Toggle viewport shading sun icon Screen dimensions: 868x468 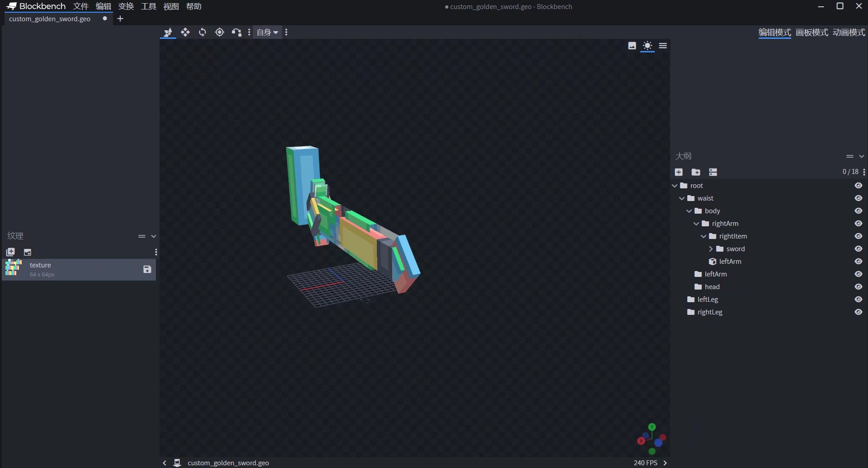(x=647, y=46)
